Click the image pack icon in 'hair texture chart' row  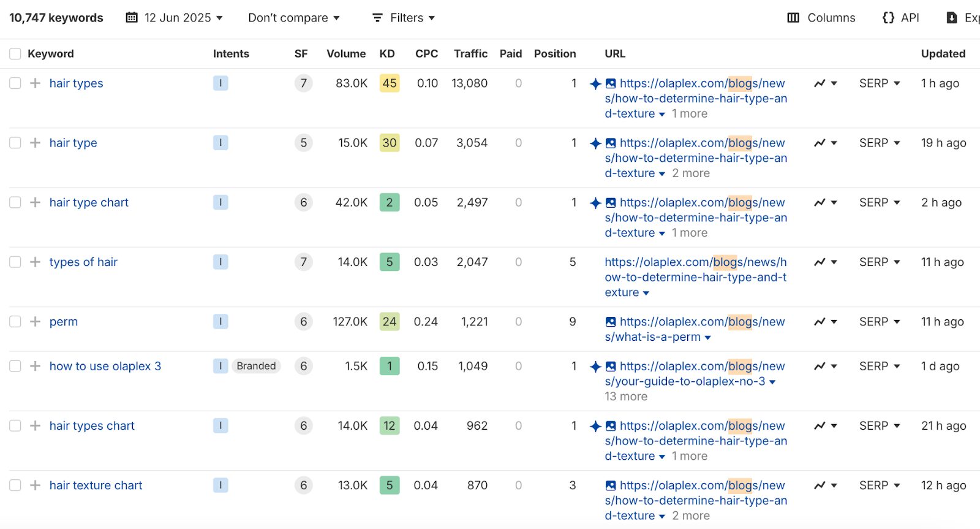(611, 485)
